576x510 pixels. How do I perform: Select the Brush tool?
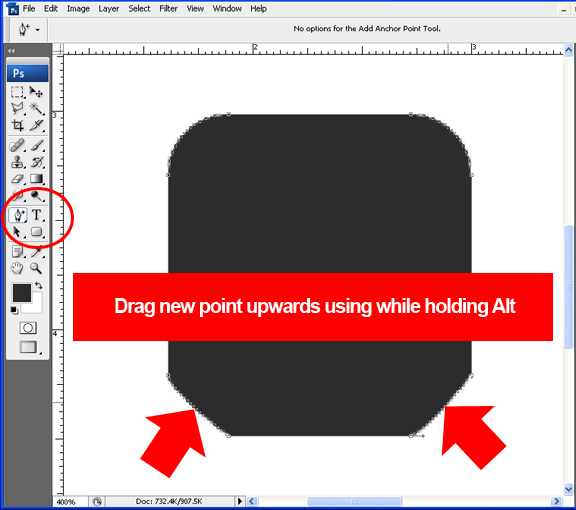(36, 145)
